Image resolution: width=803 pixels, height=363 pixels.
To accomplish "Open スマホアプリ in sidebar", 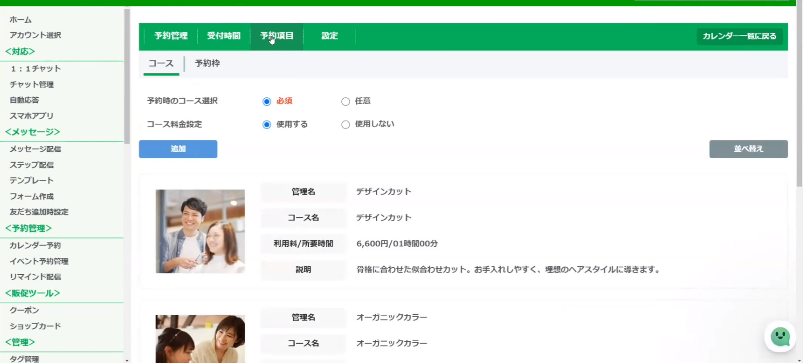I will tap(31, 116).
